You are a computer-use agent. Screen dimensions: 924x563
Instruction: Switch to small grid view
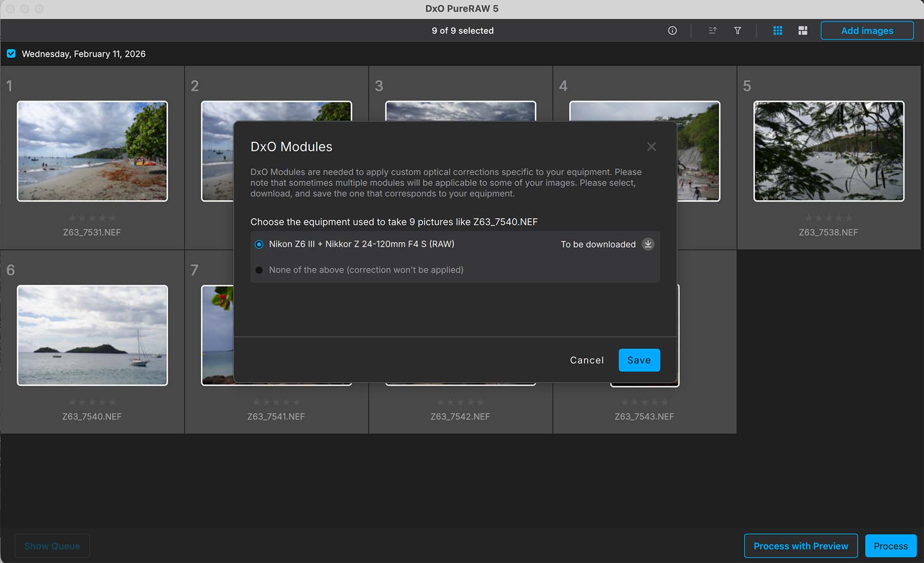click(x=778, y=31)
